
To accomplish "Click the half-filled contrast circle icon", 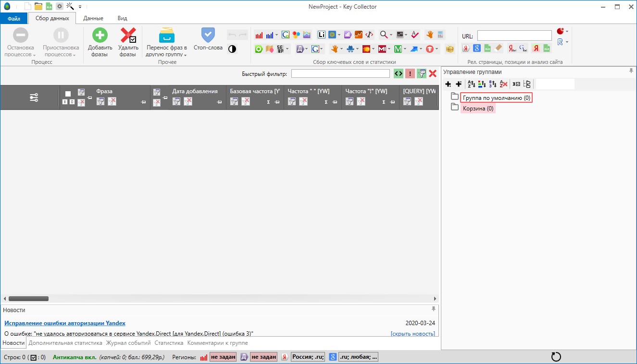I will [x=232, y=49].
